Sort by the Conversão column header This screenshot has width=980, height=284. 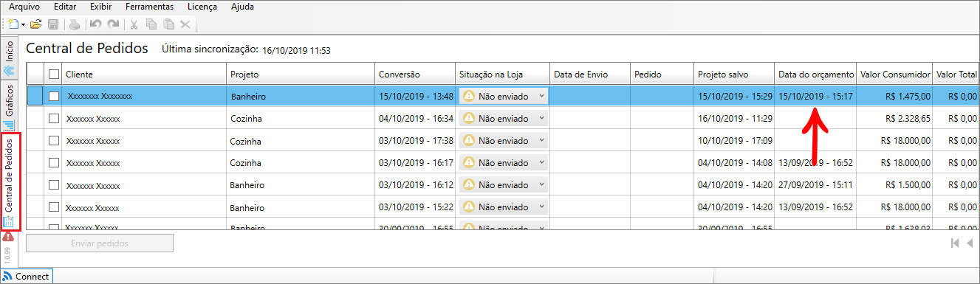tap(415, 74)
